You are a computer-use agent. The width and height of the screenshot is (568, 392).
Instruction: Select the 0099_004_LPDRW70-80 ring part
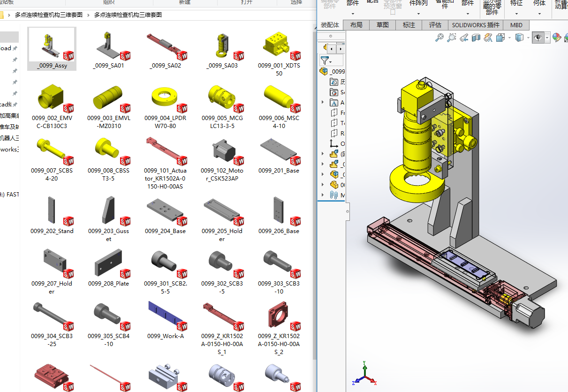[x=165, y=106]
